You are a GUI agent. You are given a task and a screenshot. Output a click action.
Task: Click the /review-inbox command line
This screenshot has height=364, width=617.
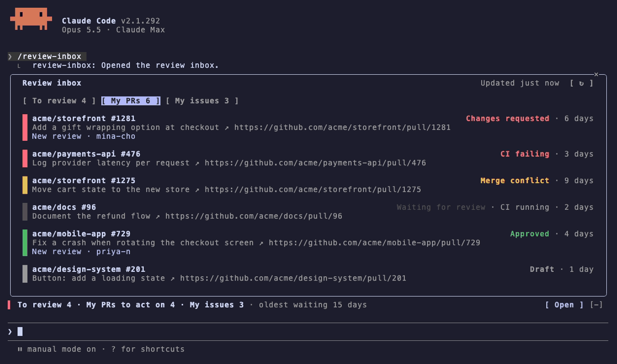click(x=47, y=56)
